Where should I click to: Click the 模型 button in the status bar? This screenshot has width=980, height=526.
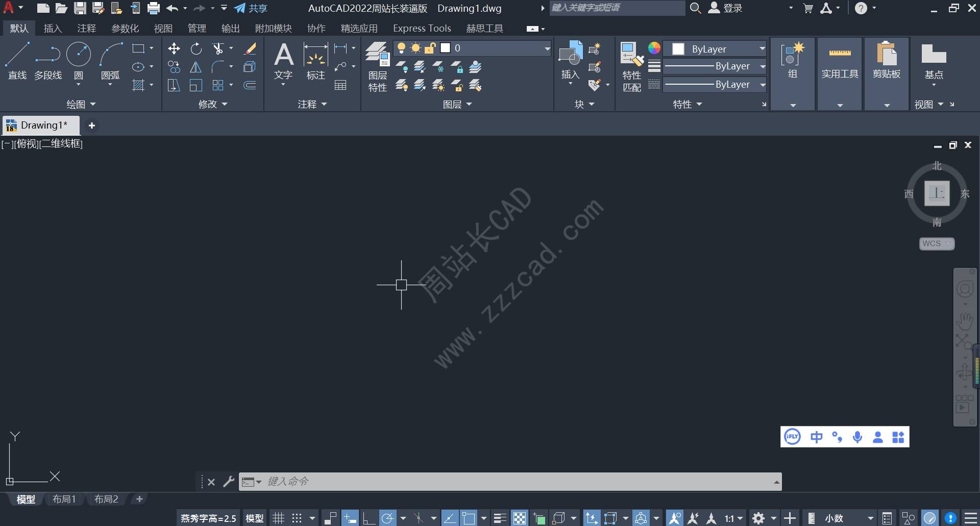pos(255,518)
